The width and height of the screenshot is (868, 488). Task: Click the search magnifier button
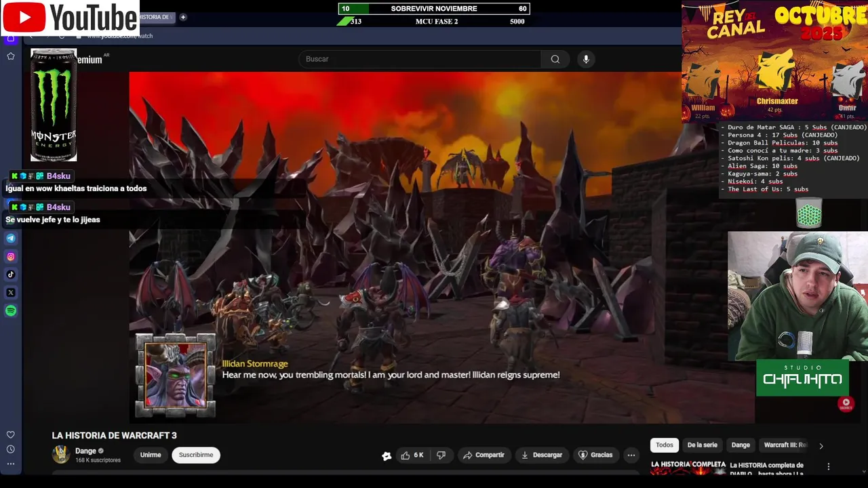coord(555,59)
